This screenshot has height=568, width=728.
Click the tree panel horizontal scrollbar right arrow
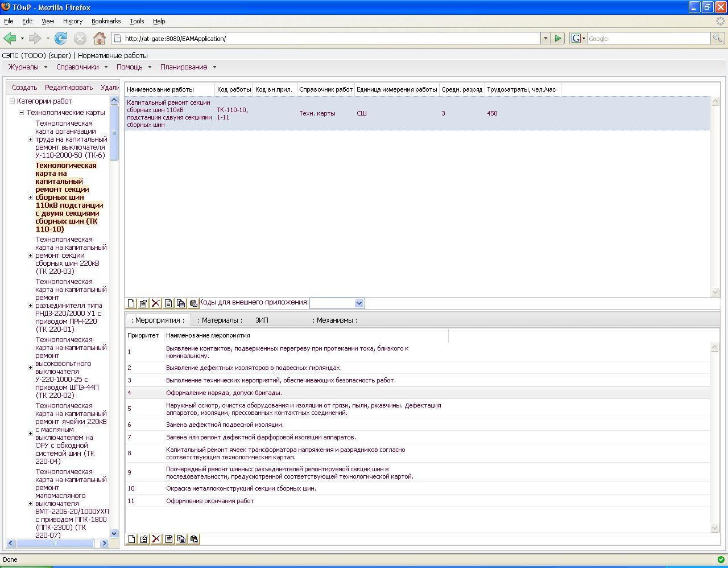tap(104, 544)
